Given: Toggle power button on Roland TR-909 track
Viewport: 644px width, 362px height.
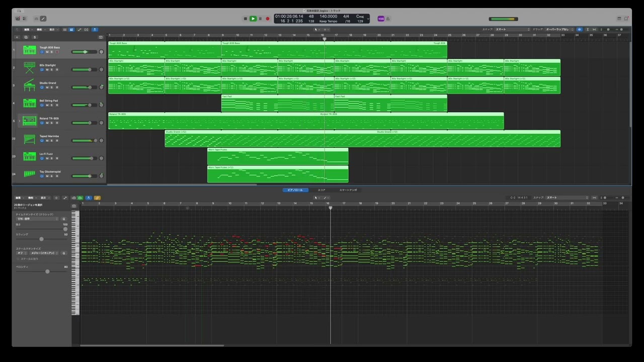Looking at the screenshot, I should pyautogui.click(x=42, y=123).
